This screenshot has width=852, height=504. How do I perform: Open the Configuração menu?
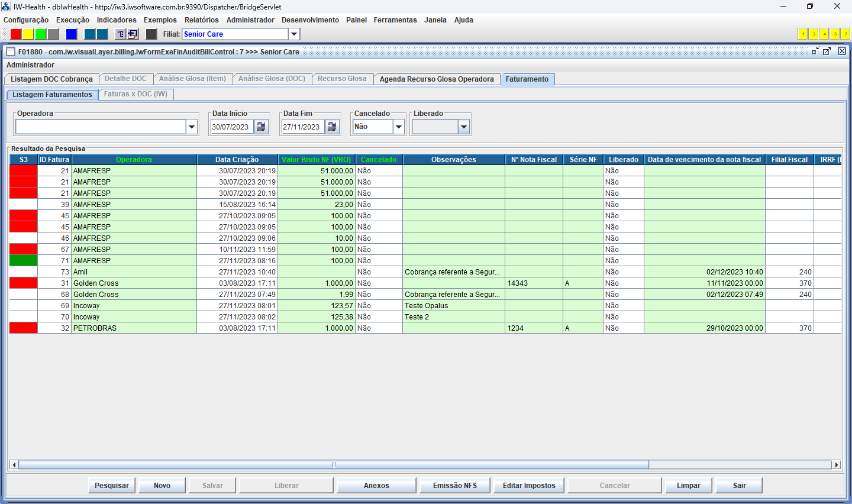(x=26, y=20)
